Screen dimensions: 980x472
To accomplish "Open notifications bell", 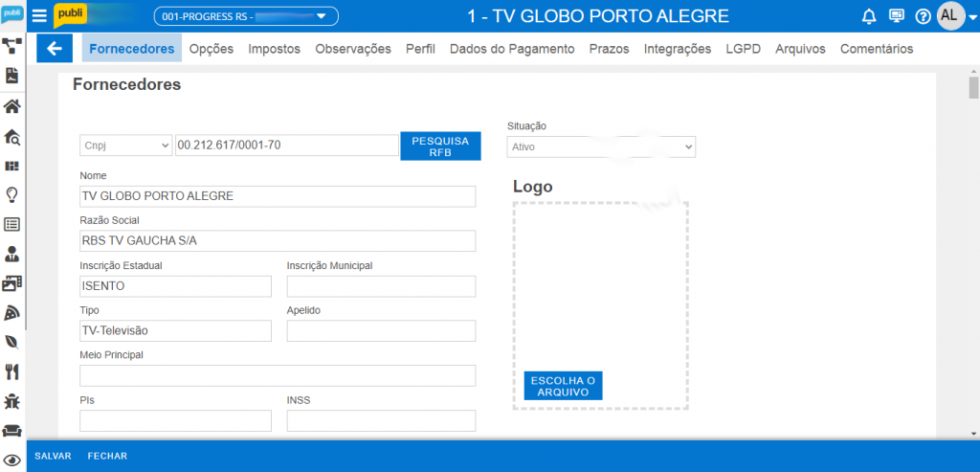I will click(x=869, y=16).
